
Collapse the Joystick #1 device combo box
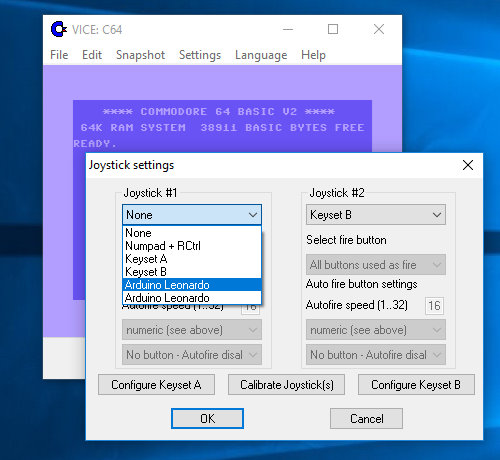point(192,214)
